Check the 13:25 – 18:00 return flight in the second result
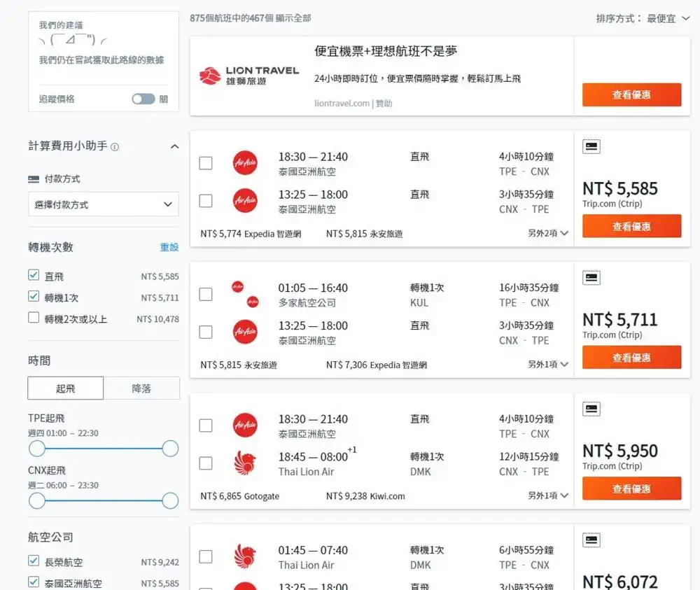This screenshot has height=590, width=700. coord(206,332)
